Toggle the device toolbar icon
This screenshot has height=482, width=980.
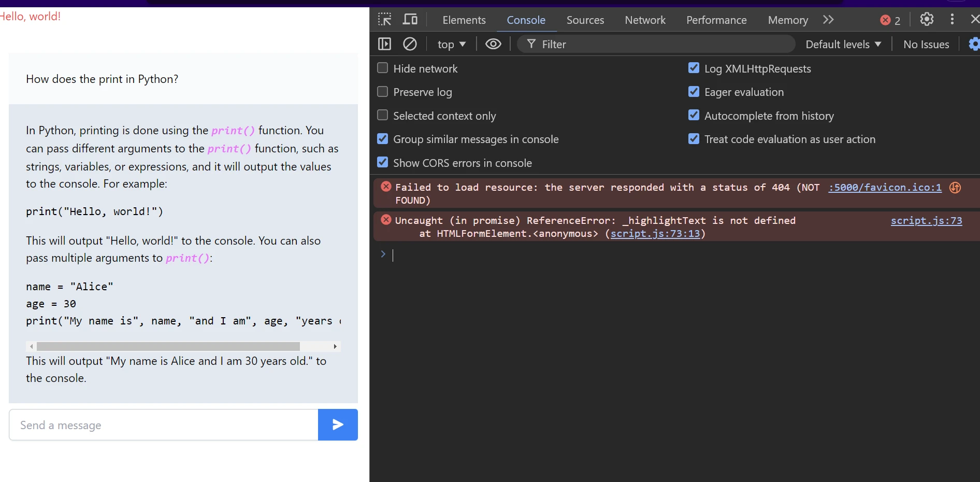pyautogui.click(x=410, y=20)
